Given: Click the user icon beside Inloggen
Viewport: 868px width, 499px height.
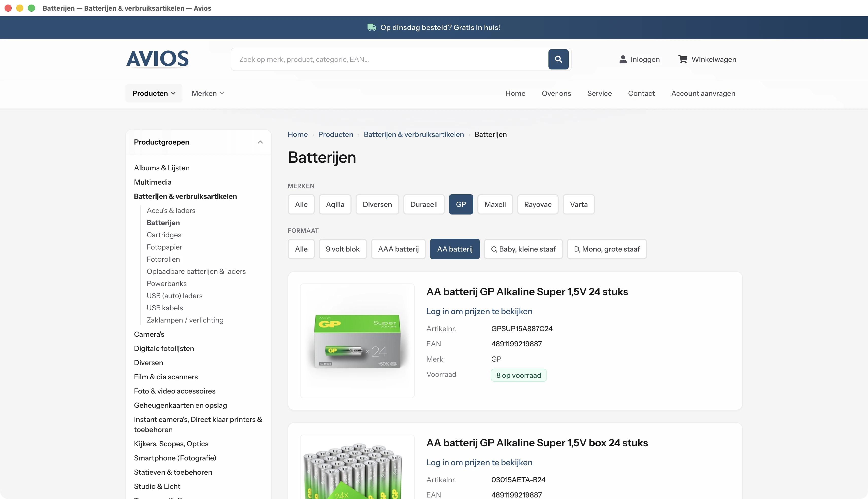Looking at the screenshot, I should click(x=623, y=59).
